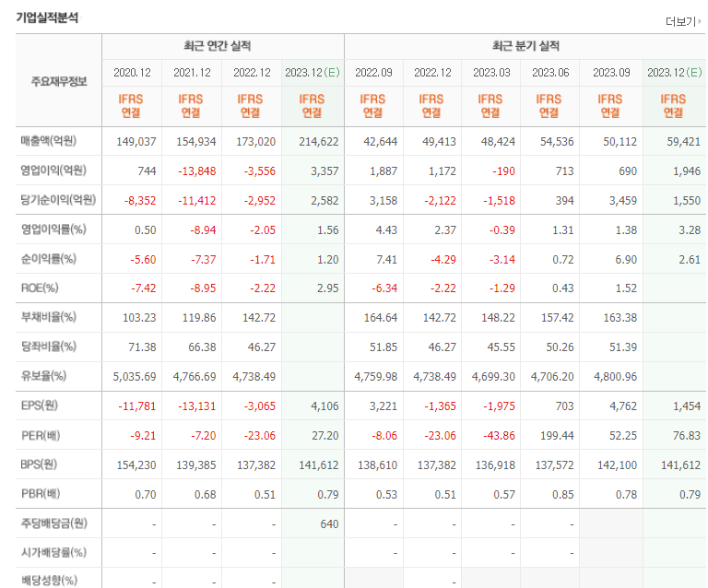
Task: Click the 59,421 quarterly revenue estimate
Action: point(684,142)
